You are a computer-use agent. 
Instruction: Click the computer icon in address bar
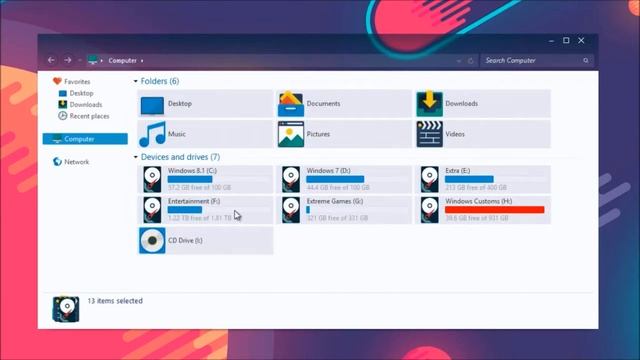[93, 60]
